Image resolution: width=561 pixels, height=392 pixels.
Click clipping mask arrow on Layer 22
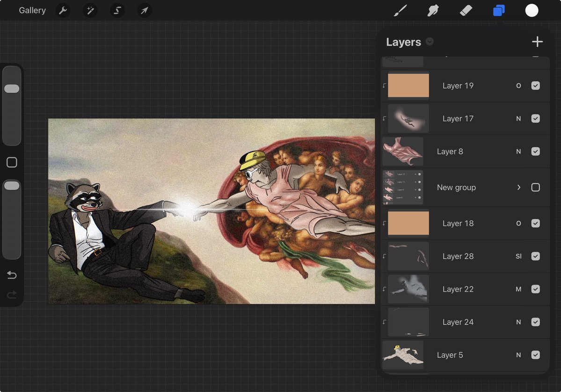click(x=384, y=289)
